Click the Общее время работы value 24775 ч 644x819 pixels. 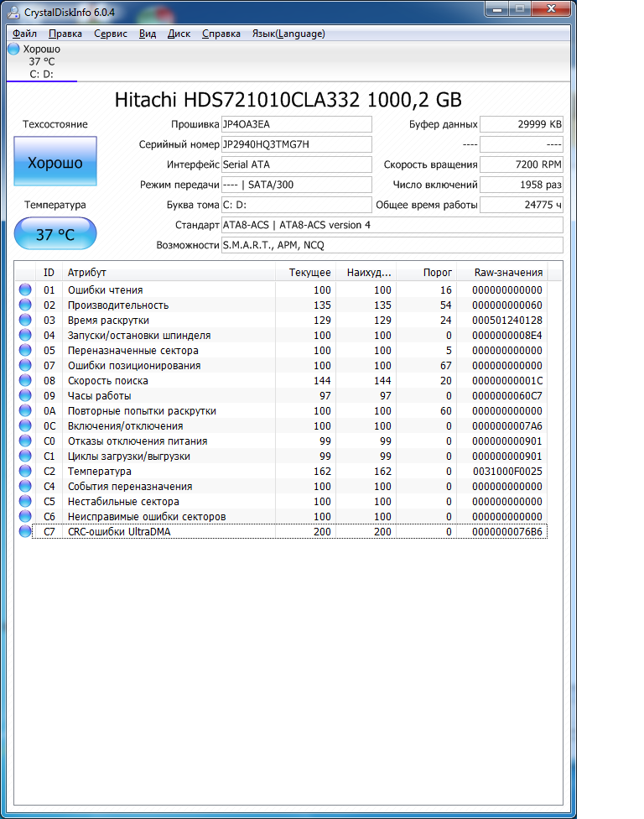point(522,205)
